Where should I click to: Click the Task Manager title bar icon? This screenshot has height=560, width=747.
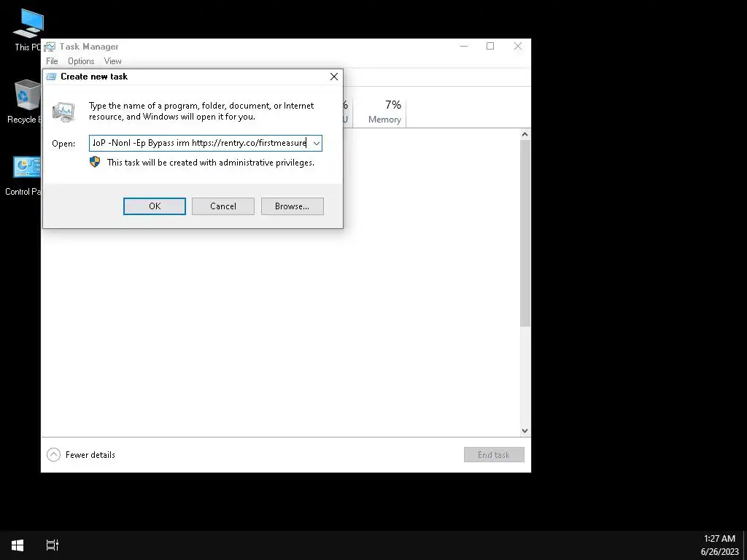coord(50,47)
